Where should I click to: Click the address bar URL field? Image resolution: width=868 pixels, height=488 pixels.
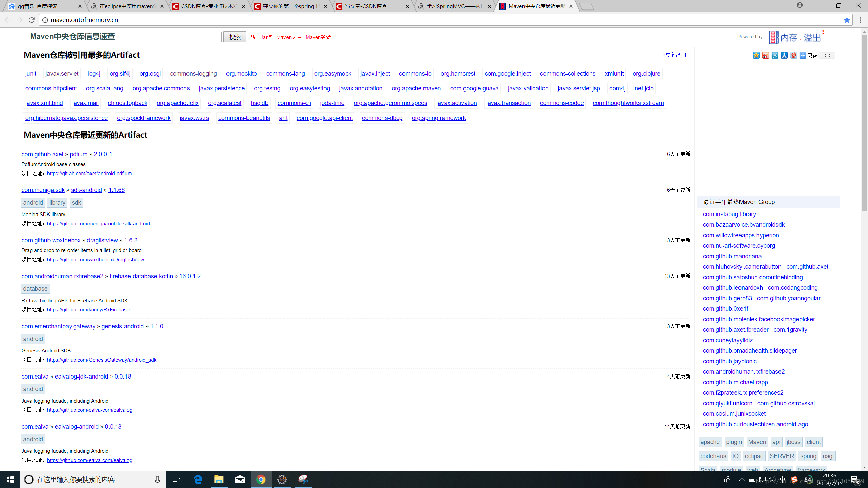441,20
